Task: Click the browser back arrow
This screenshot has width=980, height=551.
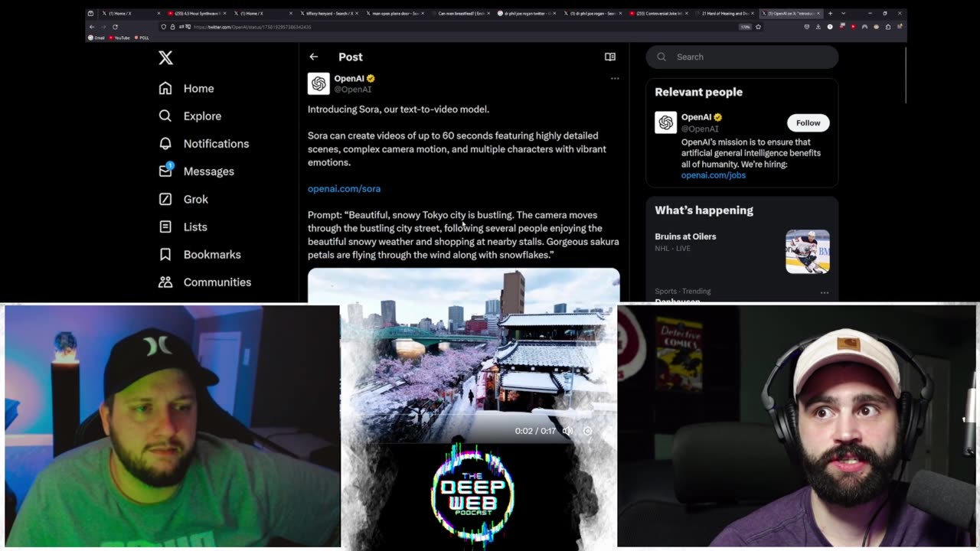Action: pyautogui.click(x=91, y=27)
